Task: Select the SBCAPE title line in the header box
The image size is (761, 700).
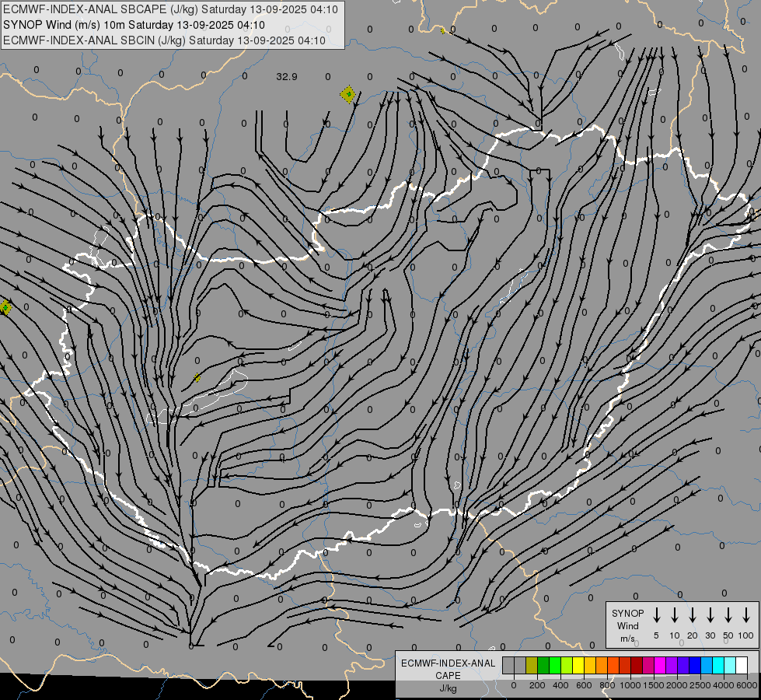Action: coord(170,9)
